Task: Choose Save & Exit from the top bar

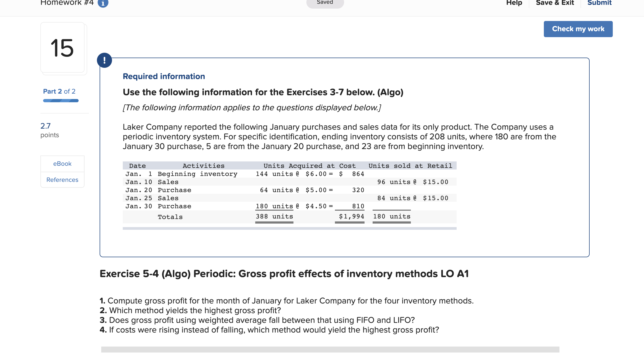Action: pos(555,3)
